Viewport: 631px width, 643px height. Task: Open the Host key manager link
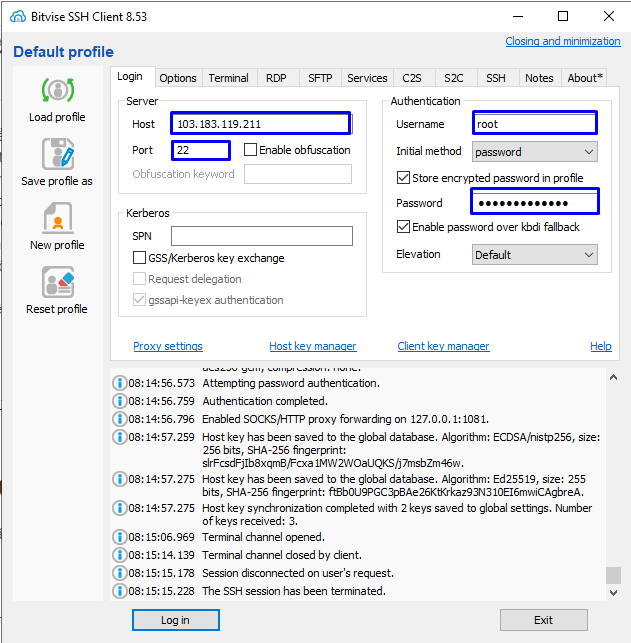click(312, 346)
